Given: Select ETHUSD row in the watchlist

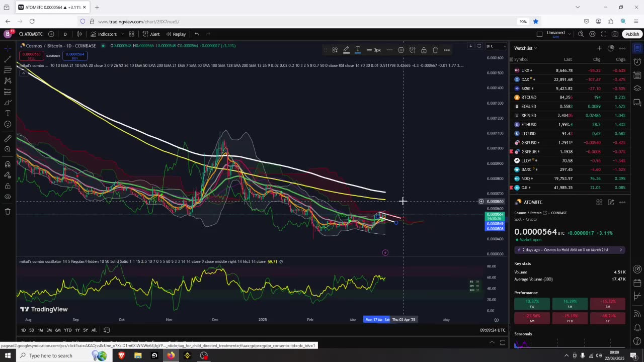Looking at the screenshot, I should (569, 125).
